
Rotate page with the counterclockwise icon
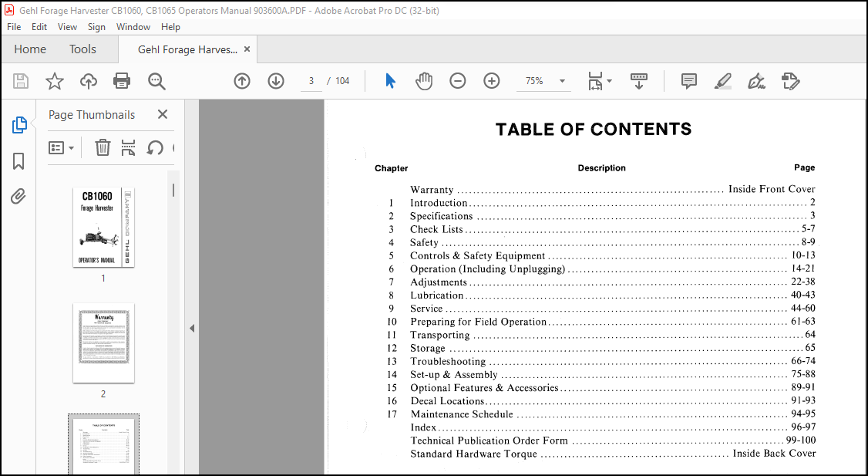pos(154,147)
